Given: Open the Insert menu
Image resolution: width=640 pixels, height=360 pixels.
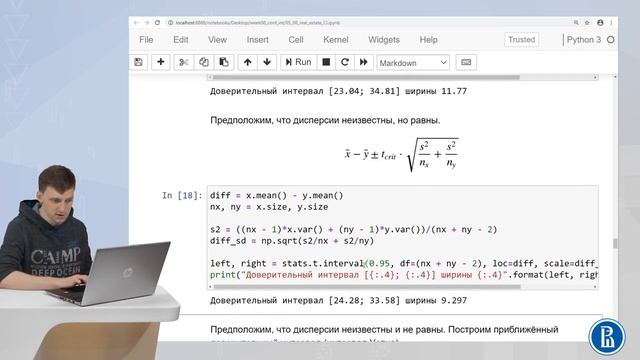Looking at the screenshot, I should tap(258, 40).
